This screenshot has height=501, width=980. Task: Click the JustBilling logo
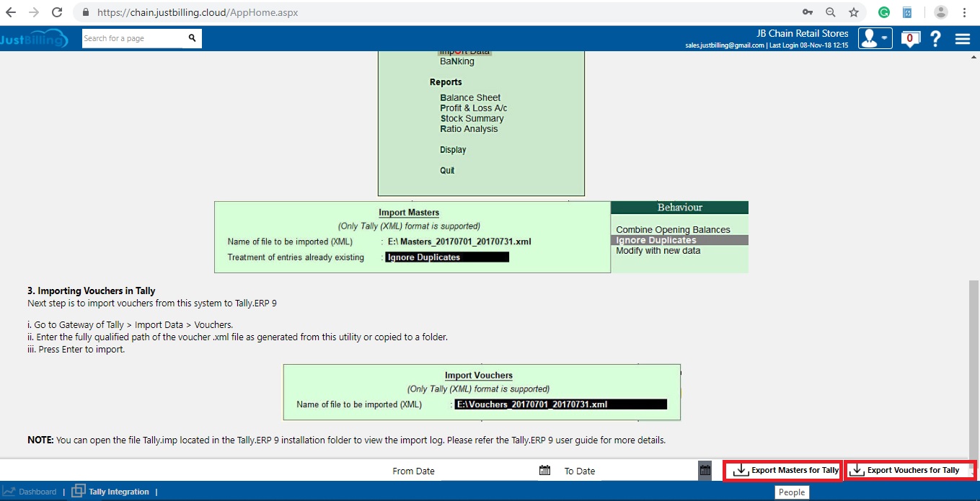click(34, 38)
